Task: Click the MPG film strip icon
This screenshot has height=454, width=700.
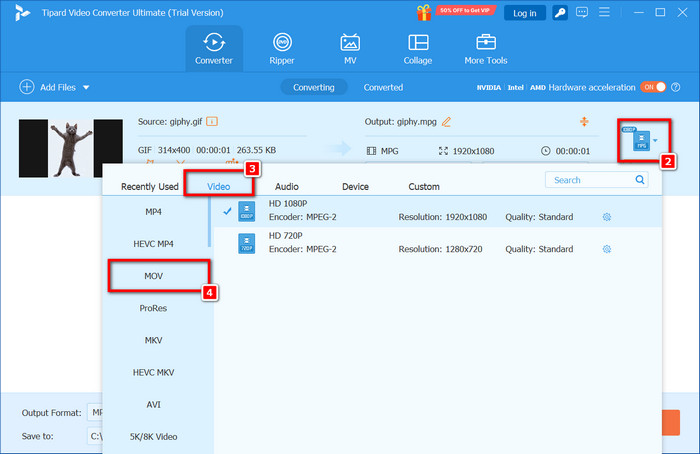Action: (371, 151)
